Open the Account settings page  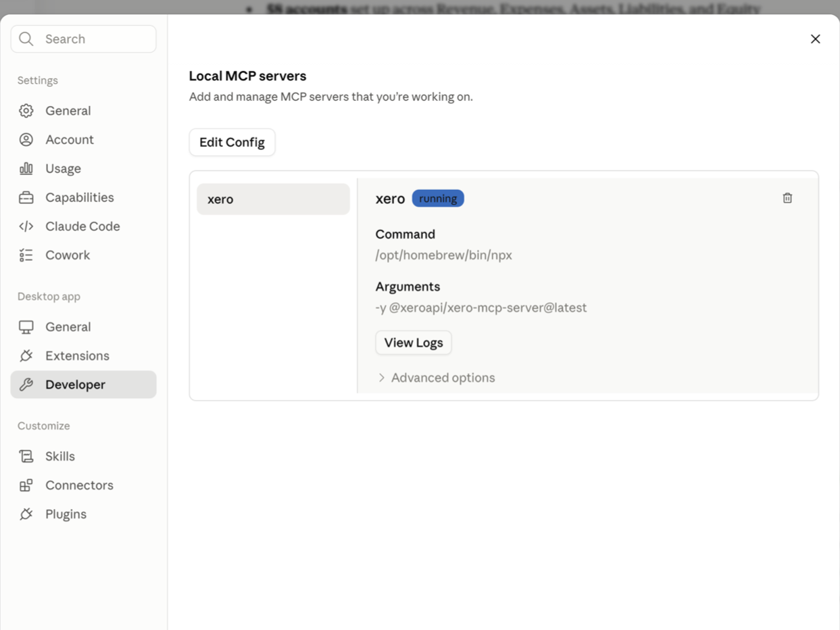83,140
